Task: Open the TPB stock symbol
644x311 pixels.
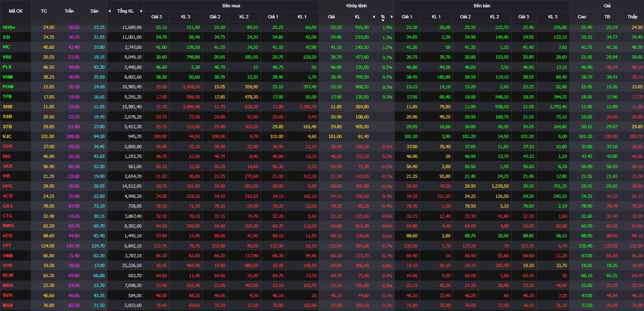Action: (x=7, y=96)
